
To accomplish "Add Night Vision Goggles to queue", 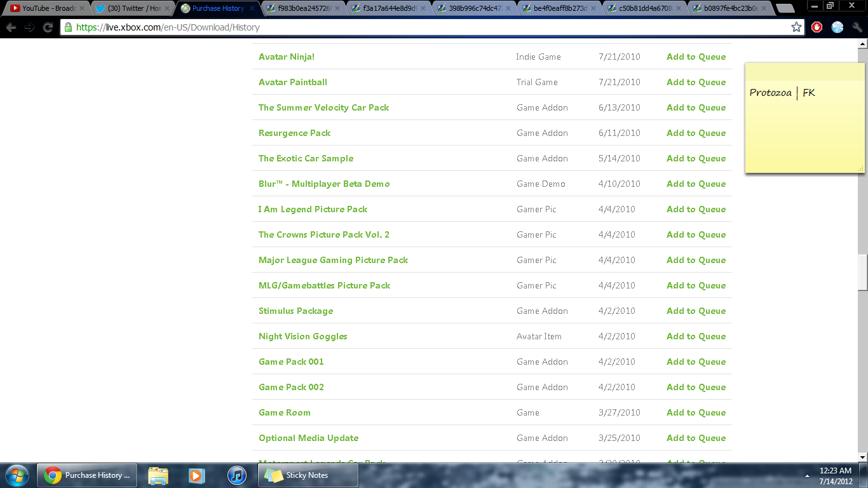I will click(x=696, y=336).
